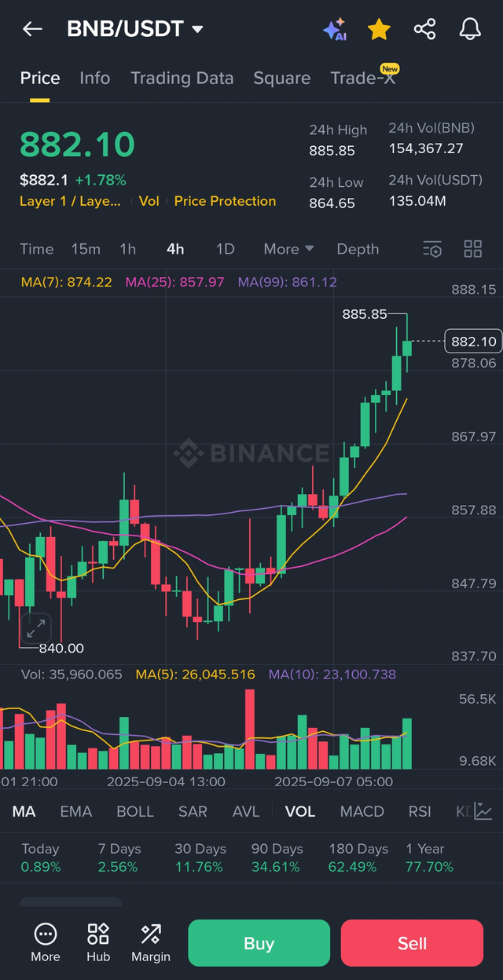The image size is (503, 980).
Task: Tap the Vol tag link
Action: (x=149, y=201)
